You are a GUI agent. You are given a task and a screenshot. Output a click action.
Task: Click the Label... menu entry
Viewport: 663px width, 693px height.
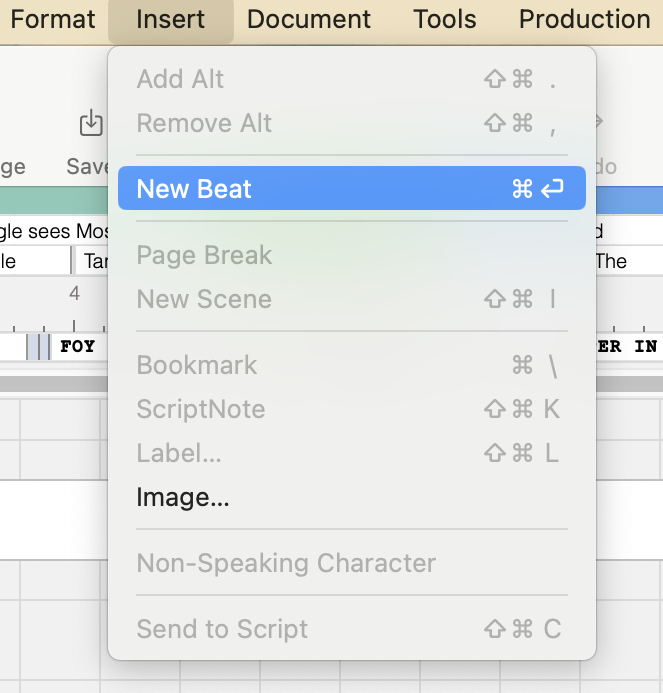(352, 453)
